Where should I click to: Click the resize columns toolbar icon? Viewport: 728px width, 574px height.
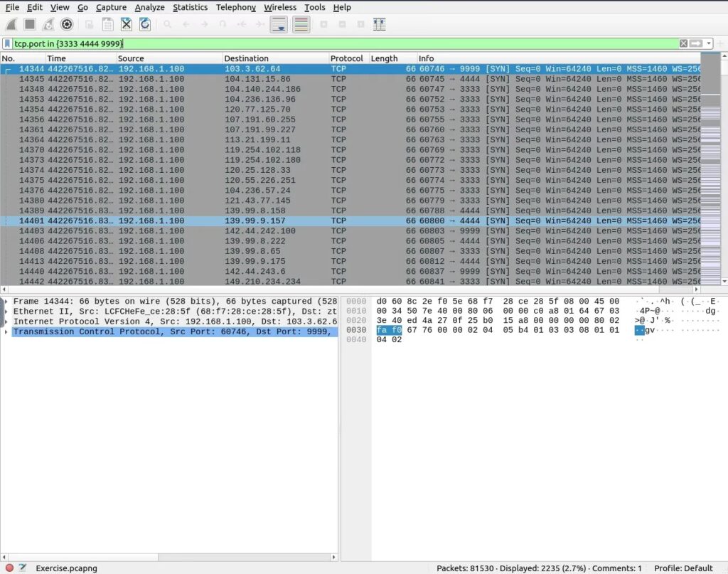tap(379, 25)
